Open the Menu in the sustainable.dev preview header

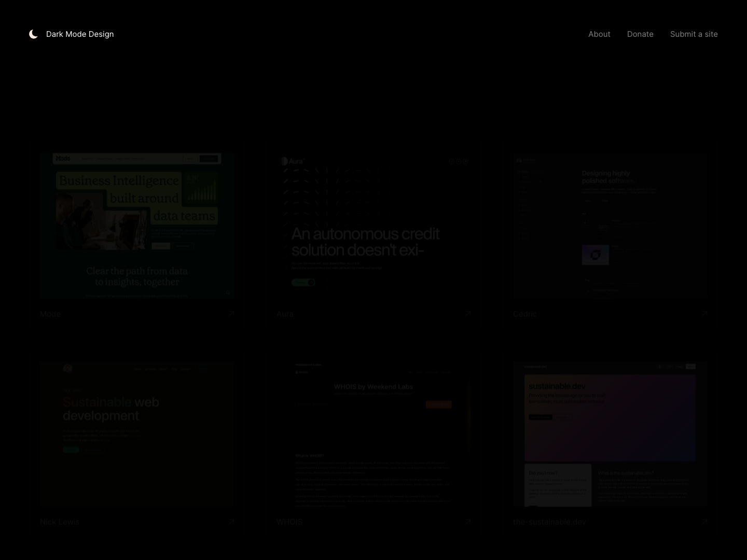pyautogui.click(x=690, y=367)
